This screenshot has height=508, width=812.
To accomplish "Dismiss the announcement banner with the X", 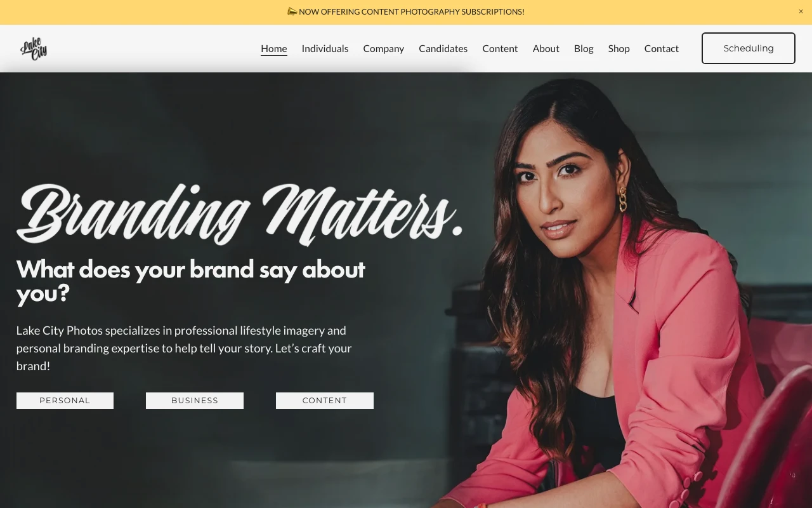I will pyautogui.click(x=801, y=11).
